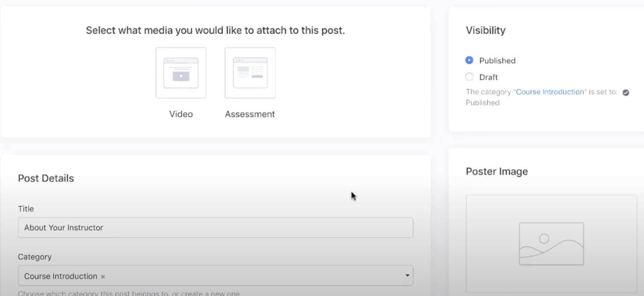Screen dimensions: 644x296
Task: Expand the Category dropdown arrow
Action: click(x=407, y=276)
